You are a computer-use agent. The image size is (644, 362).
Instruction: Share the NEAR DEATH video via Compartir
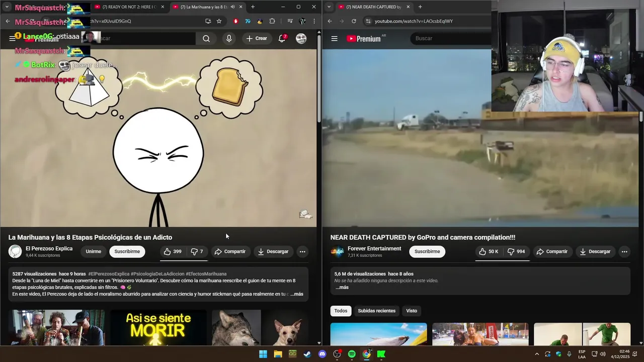tap(552, 251)
